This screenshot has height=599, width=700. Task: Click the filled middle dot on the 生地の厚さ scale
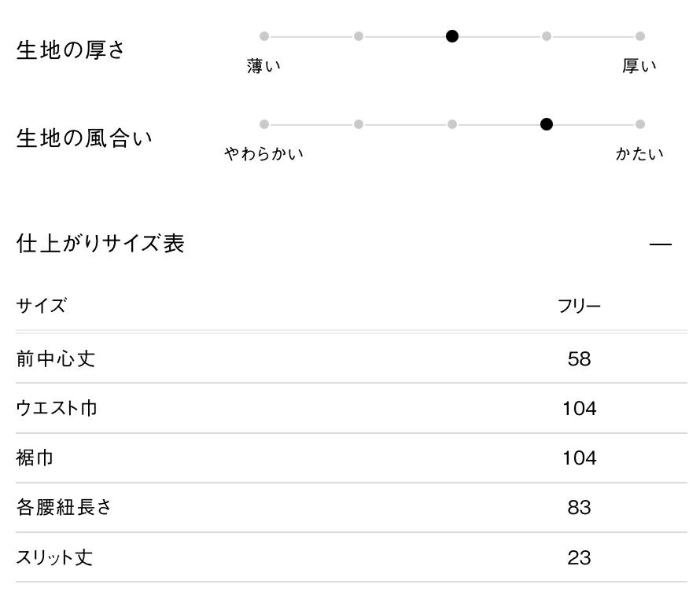452,36
